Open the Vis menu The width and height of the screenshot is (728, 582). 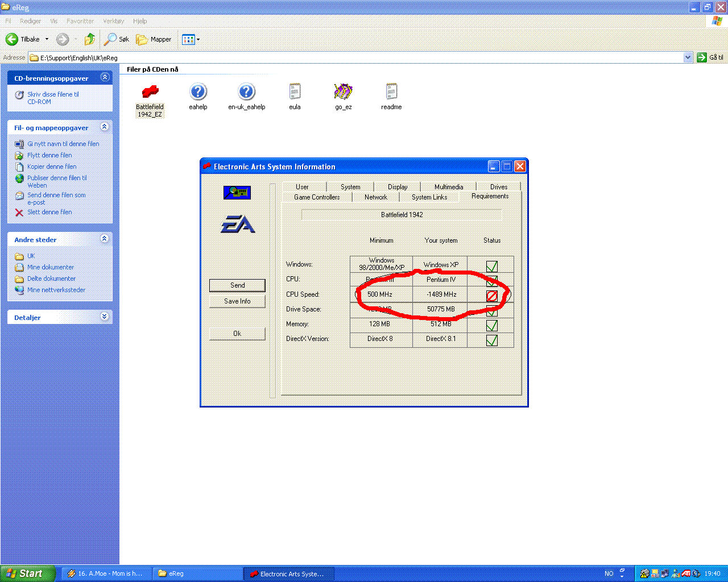54,21
